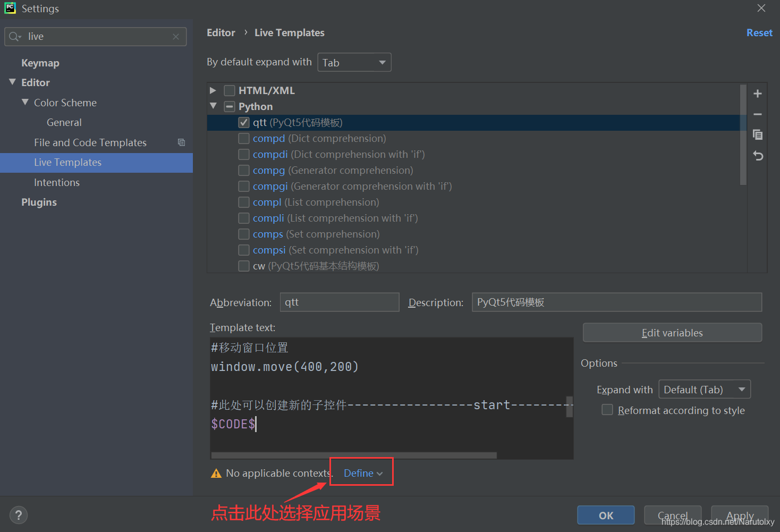Viewport: 780px width, 532px height.
Task: Click Reset link
Action: point(759,32)
